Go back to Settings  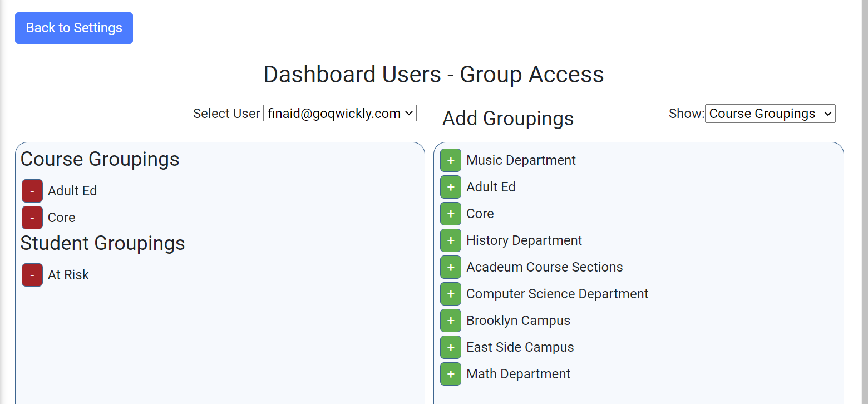[x=74, y=28]
